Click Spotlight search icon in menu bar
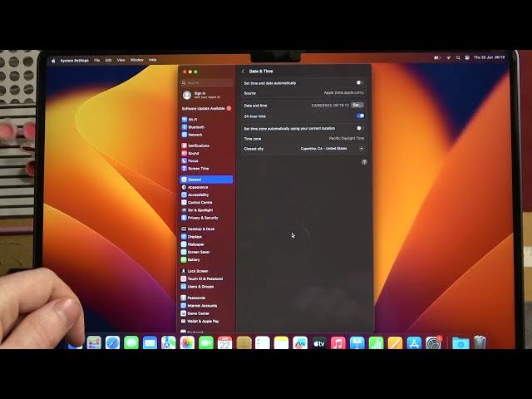The image size is (532, 399). (458, 57)
